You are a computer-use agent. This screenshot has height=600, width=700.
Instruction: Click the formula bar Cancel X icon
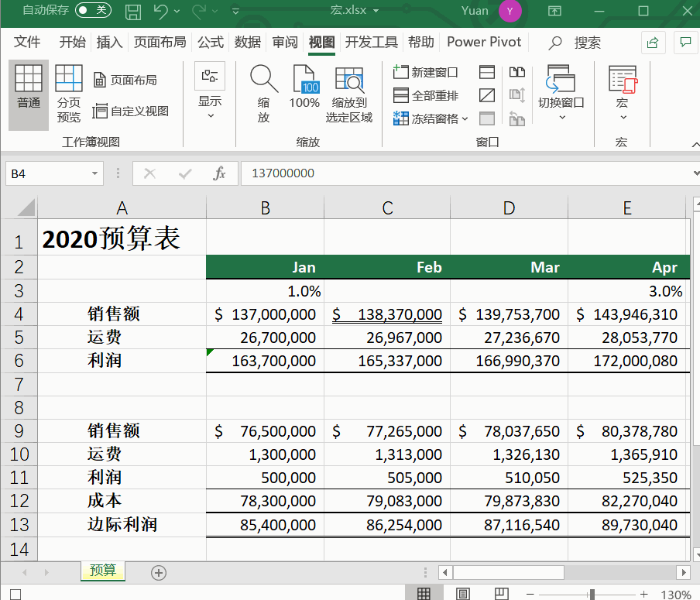[150, 173]
